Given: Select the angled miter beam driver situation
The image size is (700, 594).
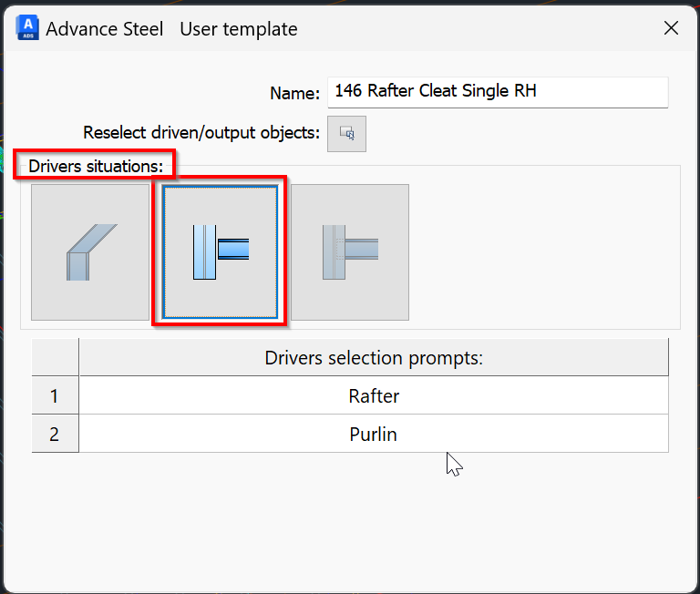Looking at the screenshot, I should point(89,251).
